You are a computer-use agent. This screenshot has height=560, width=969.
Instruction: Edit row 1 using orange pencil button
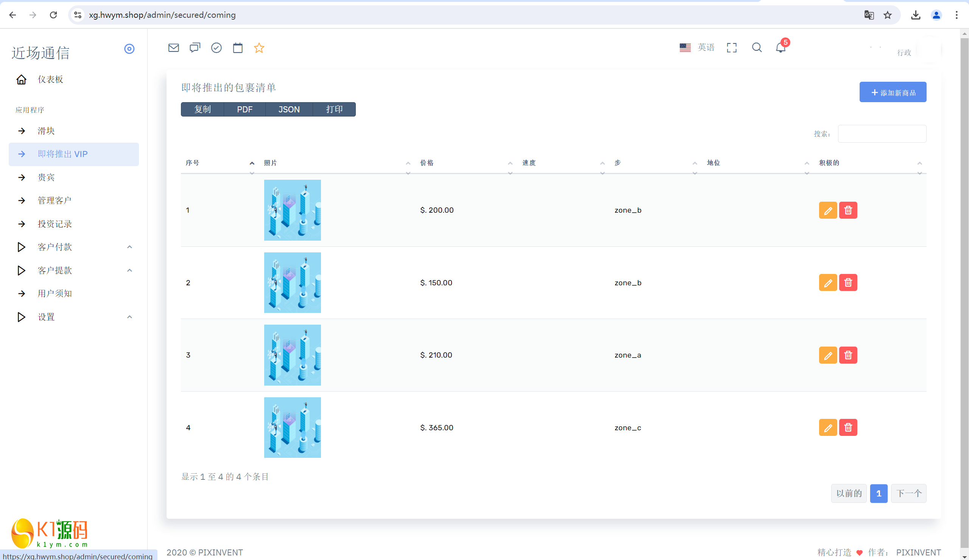click(x=827, y=210)
